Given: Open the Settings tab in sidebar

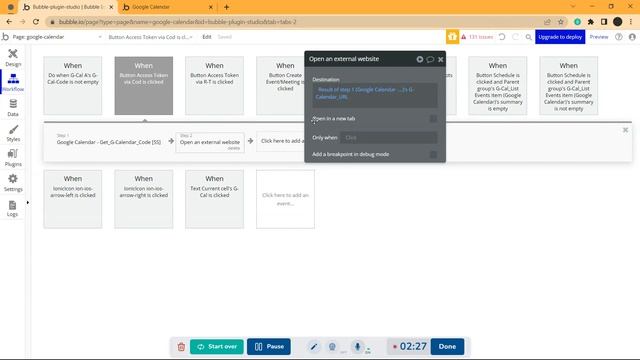Looking at the screenshot, I should (x=13, y=183).
